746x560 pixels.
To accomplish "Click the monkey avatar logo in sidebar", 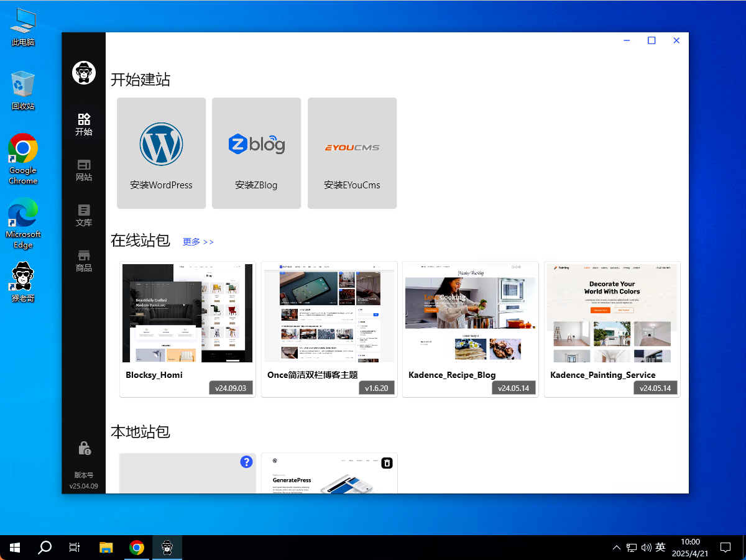I will click(83, 73).
